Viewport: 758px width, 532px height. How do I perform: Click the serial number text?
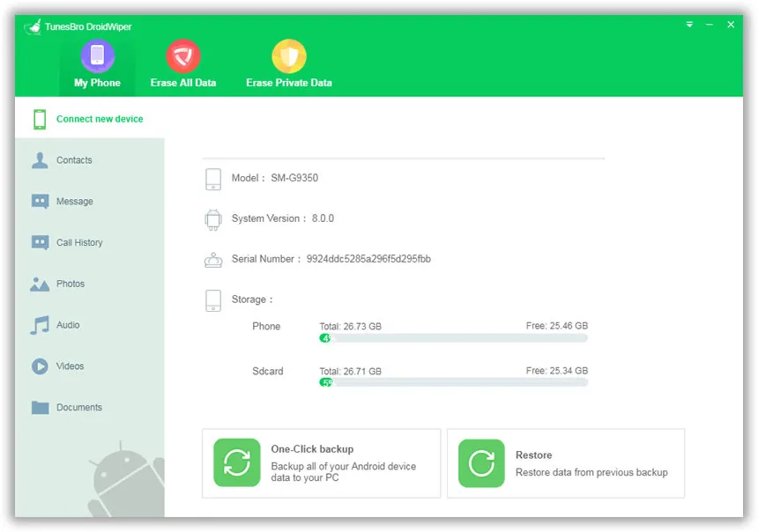tap(368, 260)
